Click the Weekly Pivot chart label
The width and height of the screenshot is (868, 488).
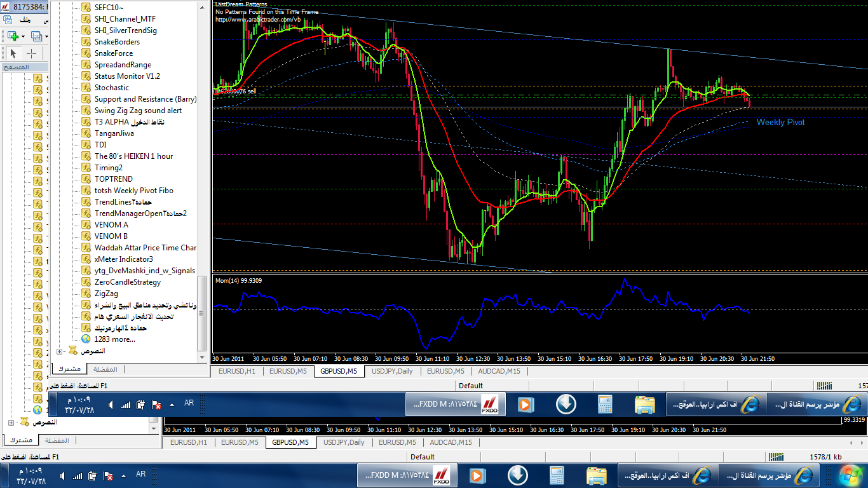tap(780, 122)
